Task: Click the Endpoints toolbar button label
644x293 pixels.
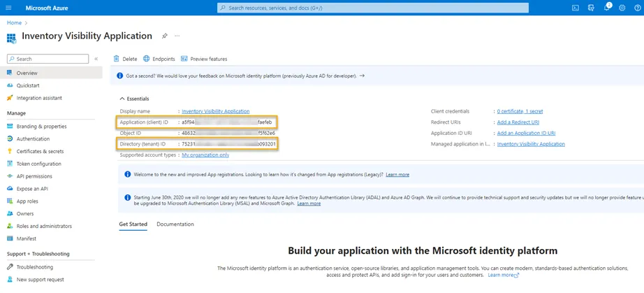Action: (x=164, y=59)
